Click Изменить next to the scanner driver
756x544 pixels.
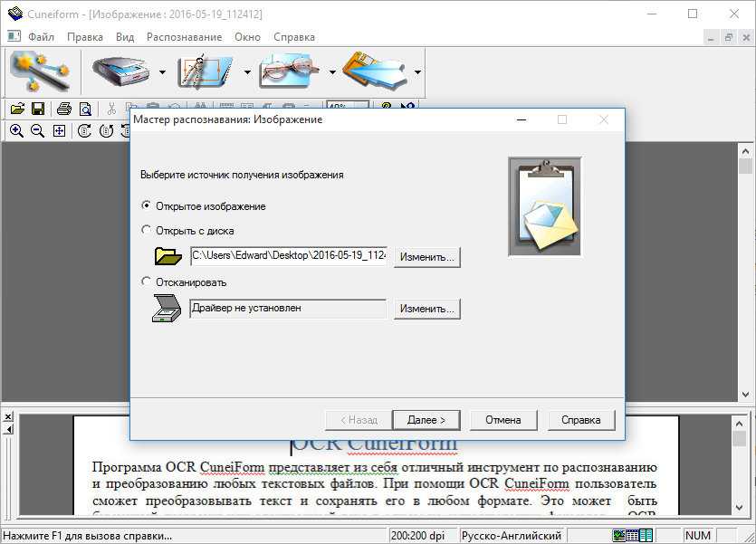click(x=427, y=309)
